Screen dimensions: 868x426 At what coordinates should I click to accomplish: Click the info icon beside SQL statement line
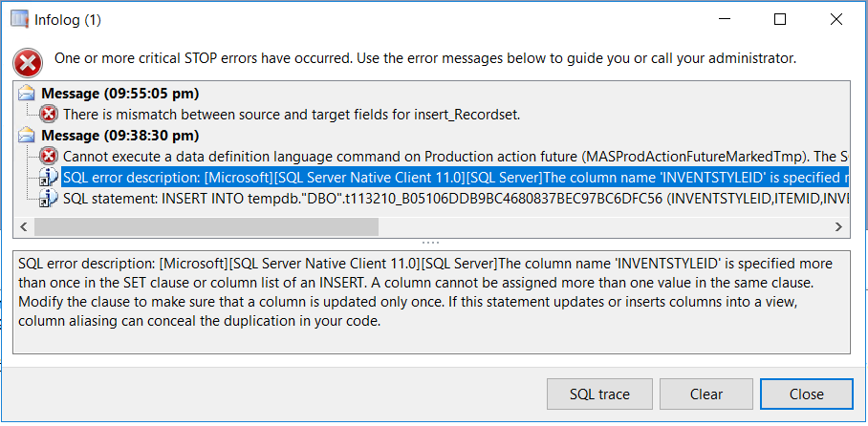[x=49, y=199]
